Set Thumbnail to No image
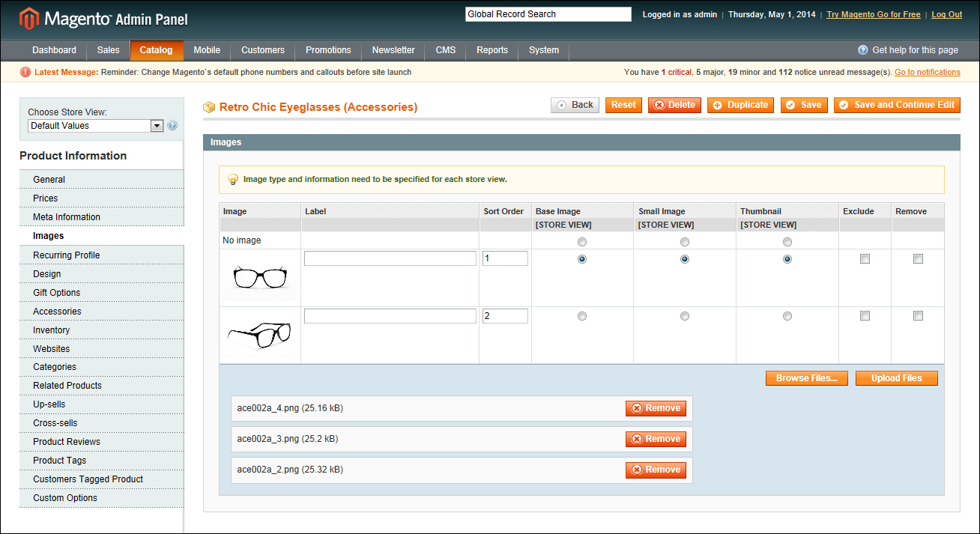 (x=787, y=241)
